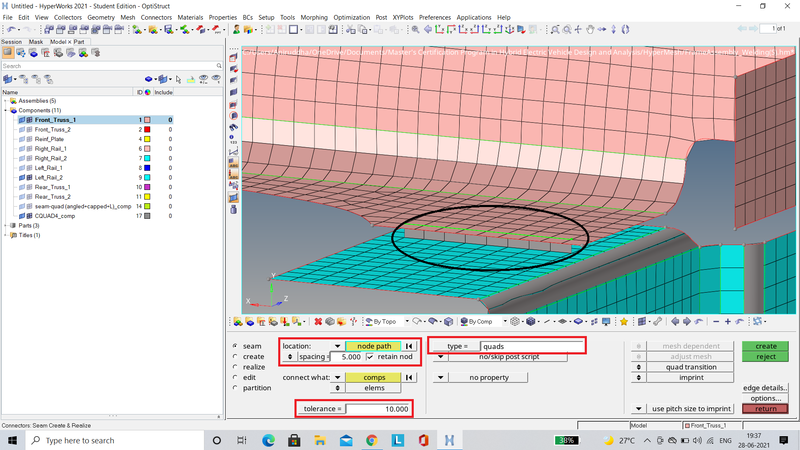Click the delete red X toolbar icon
This screenshot has height=450, width=800.
click(x=317, y=322)
